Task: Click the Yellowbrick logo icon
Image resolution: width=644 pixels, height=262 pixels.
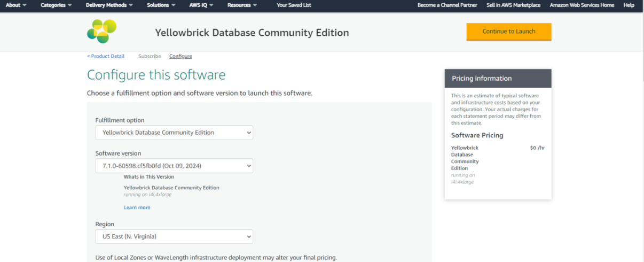Action: [x=101, y=32]
